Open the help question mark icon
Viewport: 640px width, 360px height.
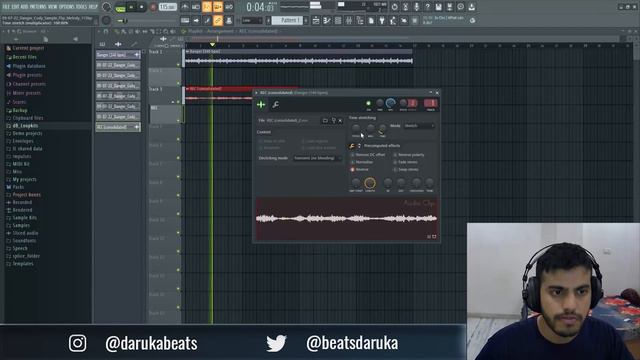[427, 7]
